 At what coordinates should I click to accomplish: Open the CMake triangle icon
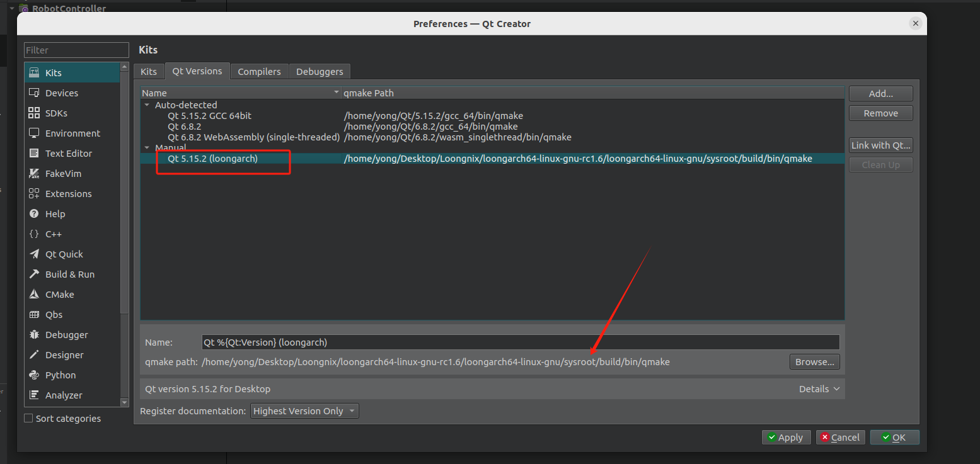(34, 294)
